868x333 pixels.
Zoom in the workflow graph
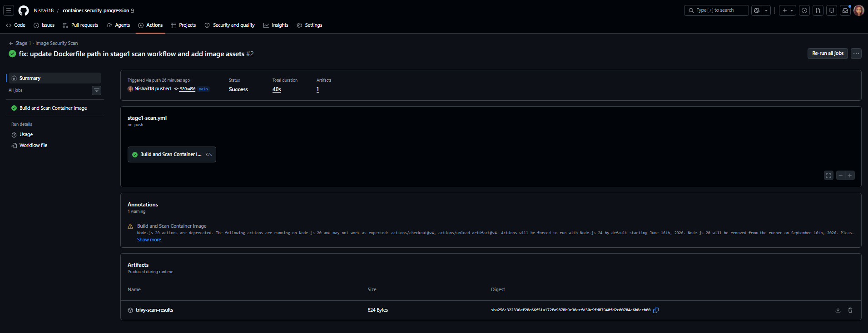tap(850, 176)
